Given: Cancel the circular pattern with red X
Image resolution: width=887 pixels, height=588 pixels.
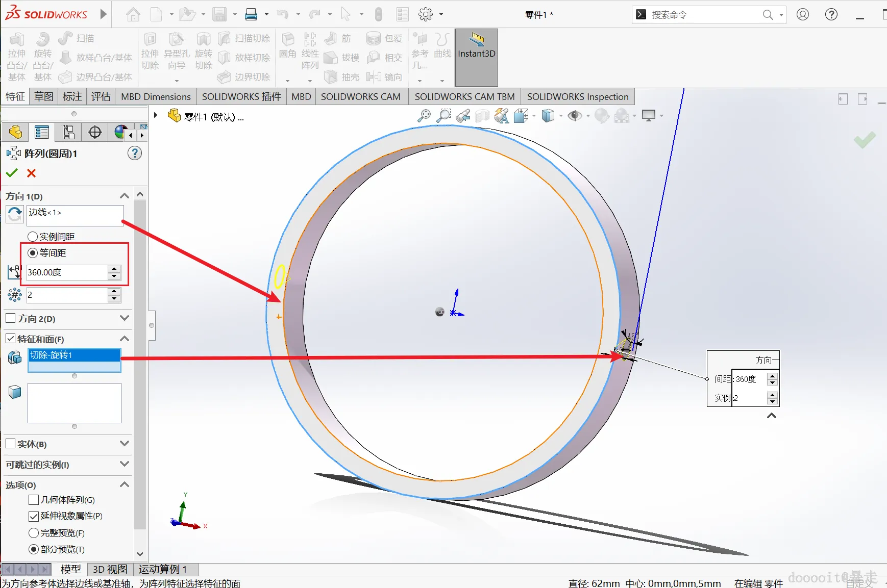Looking at the screenshot, I should point(31,173).
